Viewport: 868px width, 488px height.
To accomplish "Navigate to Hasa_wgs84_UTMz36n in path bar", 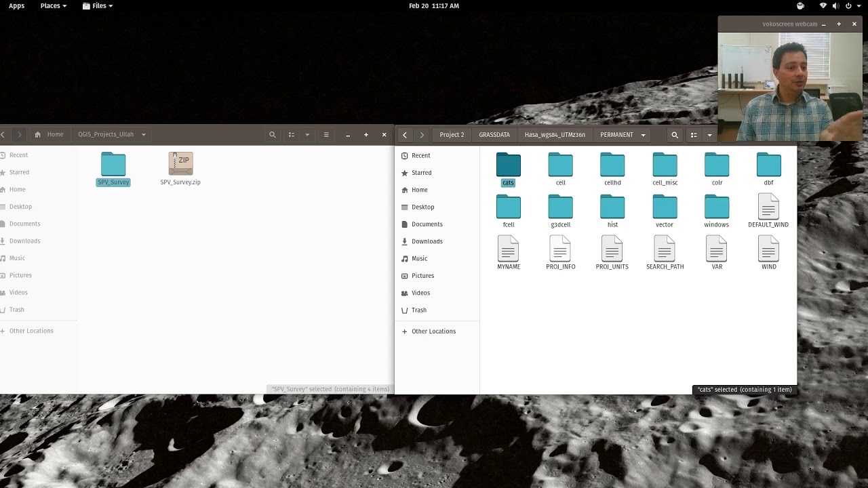I will point(555,135).
